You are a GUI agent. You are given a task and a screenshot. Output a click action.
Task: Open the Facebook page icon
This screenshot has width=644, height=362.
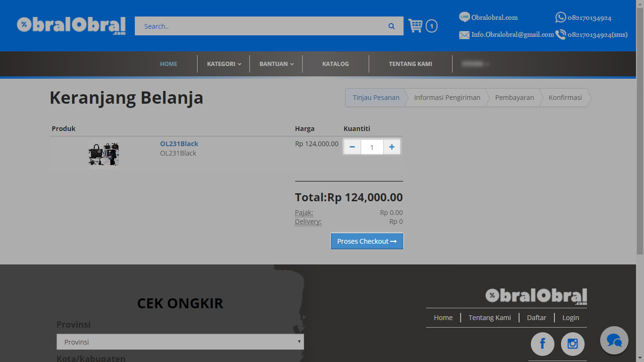(x=542, y=344)
